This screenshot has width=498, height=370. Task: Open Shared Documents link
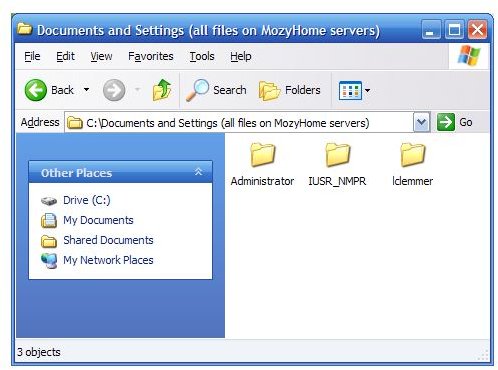pyautogui.click(x=108, y=240)
